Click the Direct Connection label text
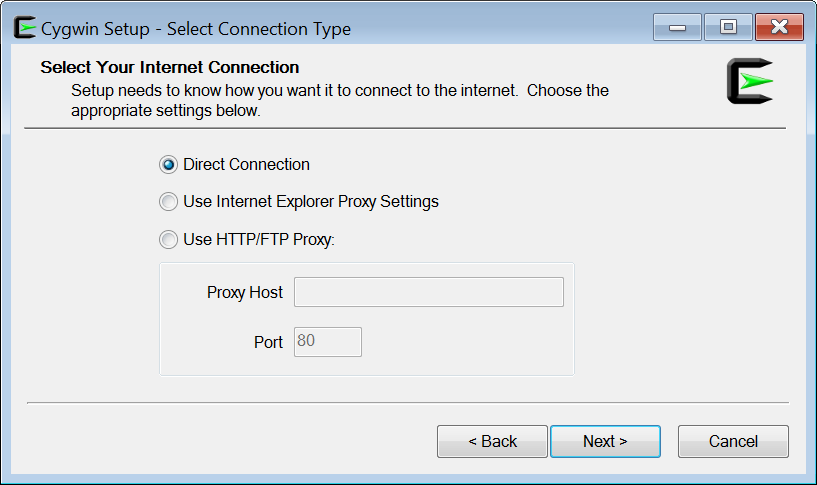Image resolution: width=817 pixels, height=485 pixels. tap(246, 165)
